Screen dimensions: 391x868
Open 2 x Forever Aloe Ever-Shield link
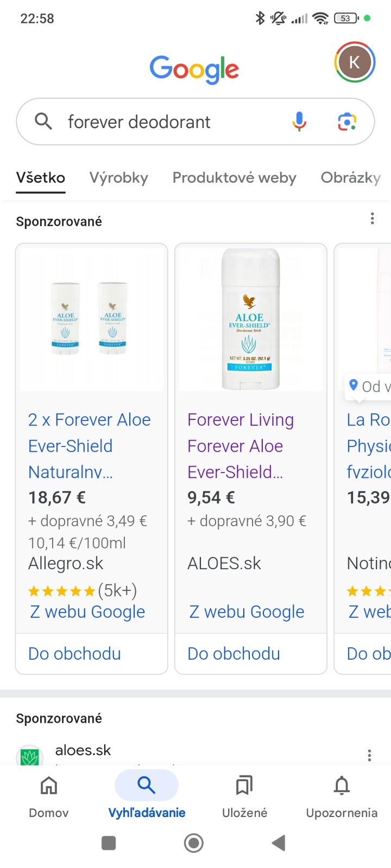90,446
